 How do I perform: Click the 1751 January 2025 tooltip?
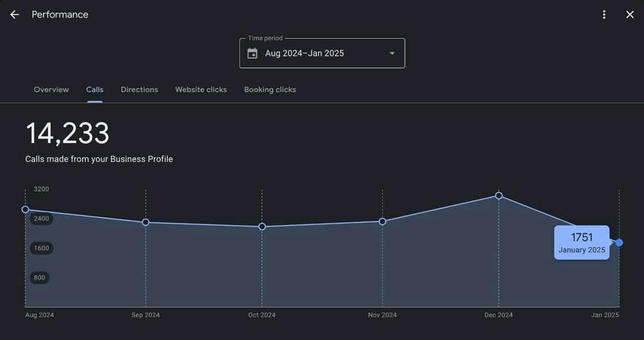point(581,242)
